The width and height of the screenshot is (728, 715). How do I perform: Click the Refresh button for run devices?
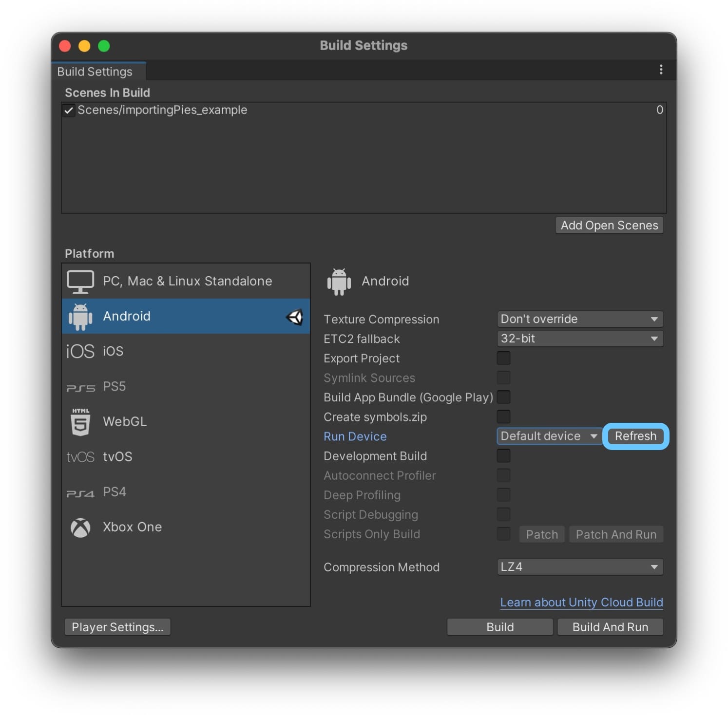tap(635, 436)
